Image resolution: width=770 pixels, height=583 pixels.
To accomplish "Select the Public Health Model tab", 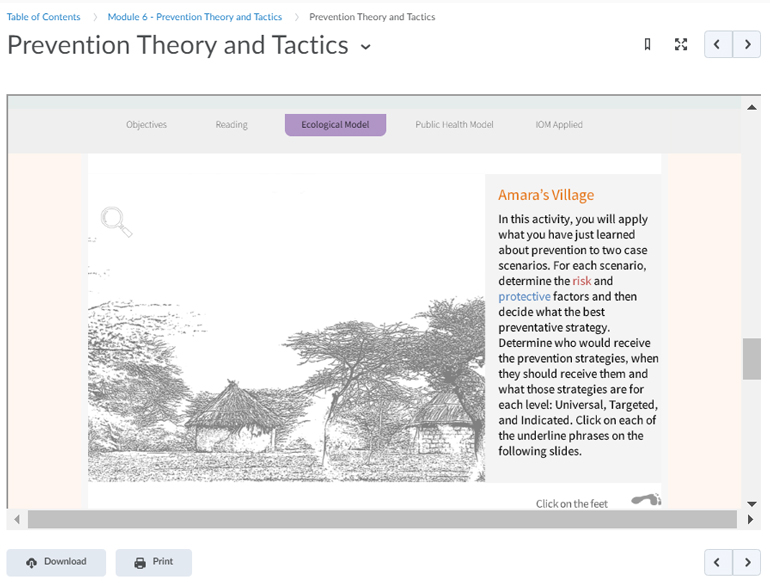I will click(454, 125).
